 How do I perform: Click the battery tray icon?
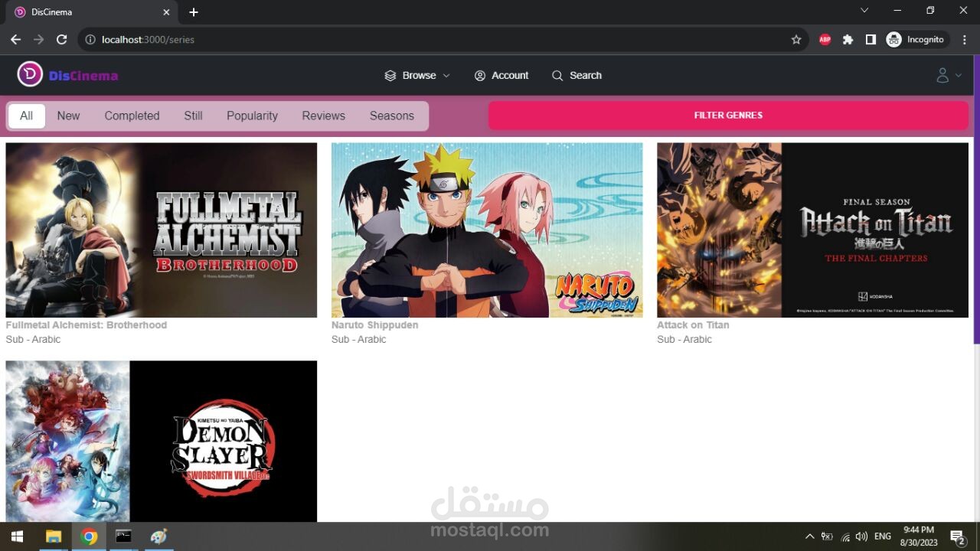827,536
